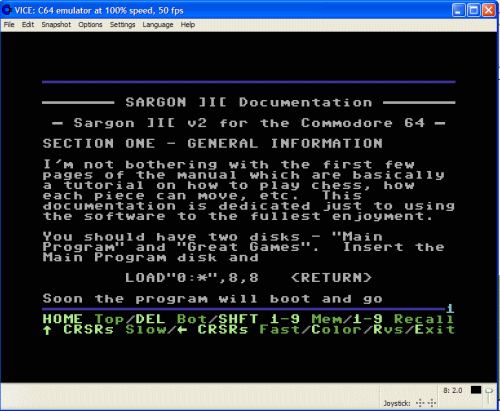Image resolution: width=500 pixels, height=411 pixels.
Task: Open the Help menu
Action: point(188,25)
